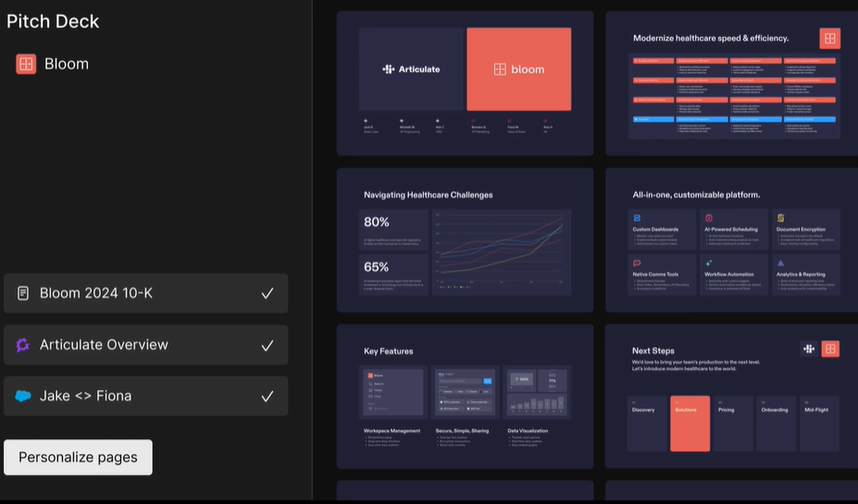Click the line chart on Healthcare Challenges slide

coord(502,252)
